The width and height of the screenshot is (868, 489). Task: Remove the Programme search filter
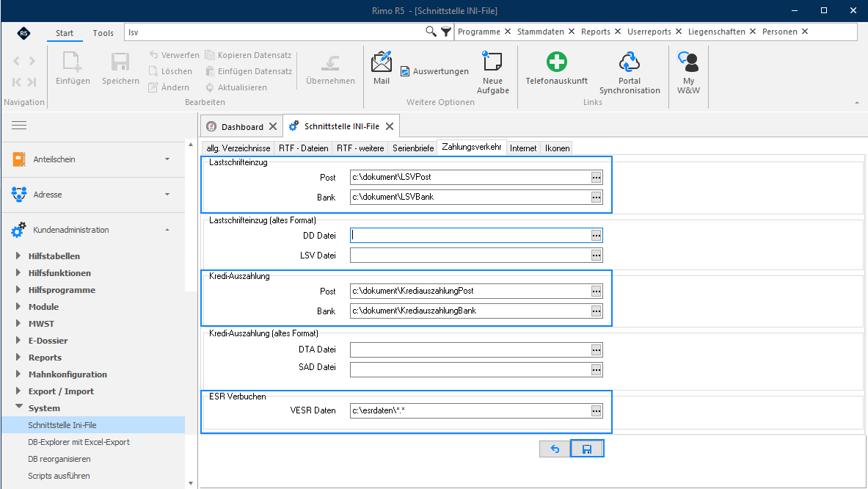508,32
